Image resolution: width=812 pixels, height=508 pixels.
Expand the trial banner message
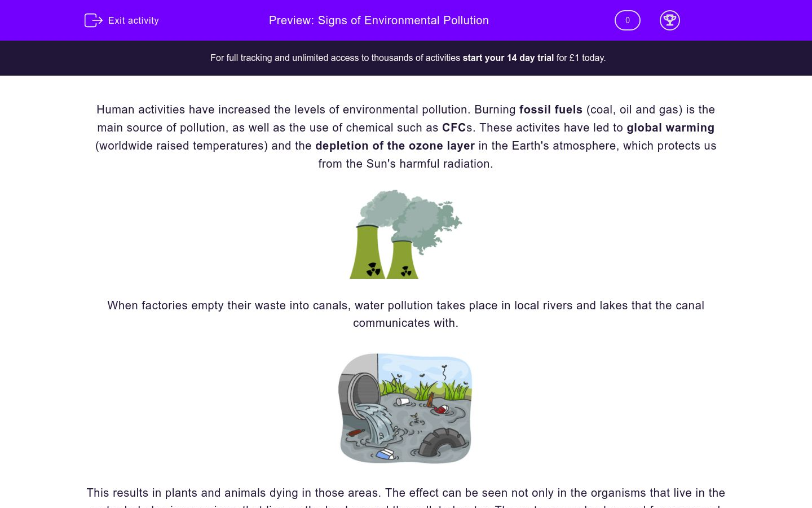407,58
